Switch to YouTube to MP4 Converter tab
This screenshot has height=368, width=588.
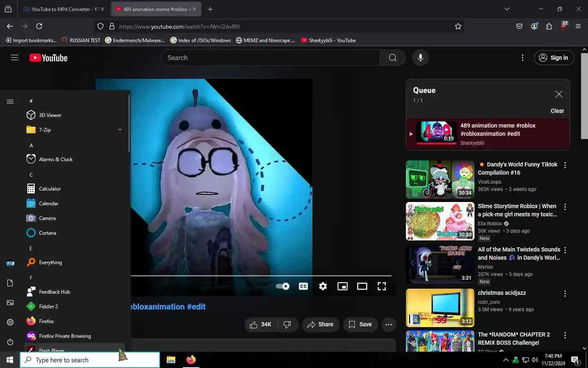[x=64, y=9]
